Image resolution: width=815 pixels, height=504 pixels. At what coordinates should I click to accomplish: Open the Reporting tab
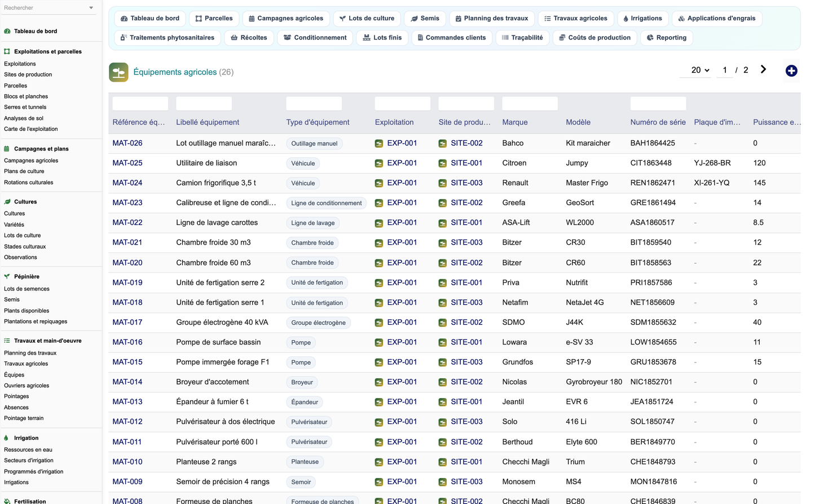tap(666, 38)
